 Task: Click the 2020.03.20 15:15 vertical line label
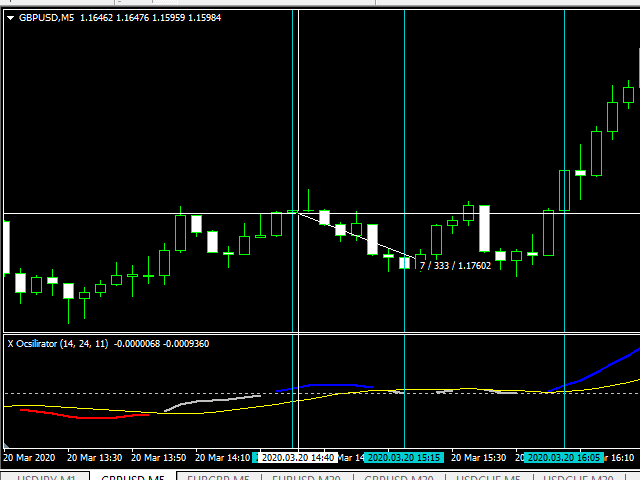coord(404,458)
